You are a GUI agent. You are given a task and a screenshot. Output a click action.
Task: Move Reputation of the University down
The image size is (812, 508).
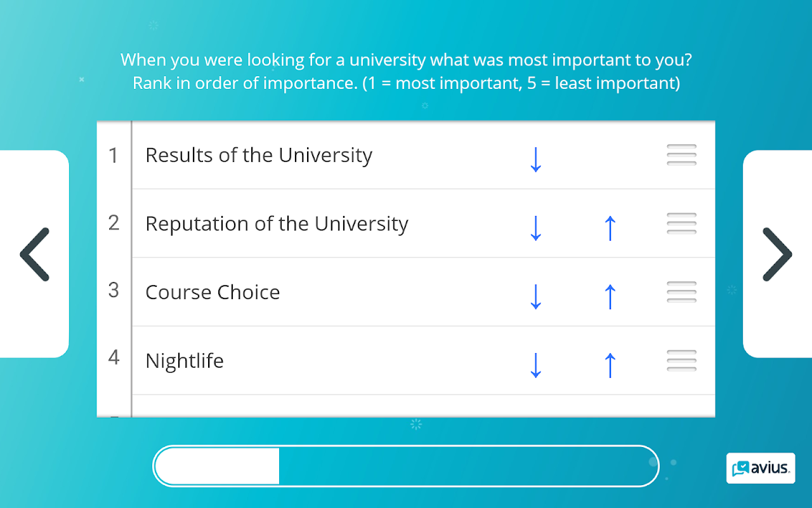pyautogui.click(x=535, y=227)
